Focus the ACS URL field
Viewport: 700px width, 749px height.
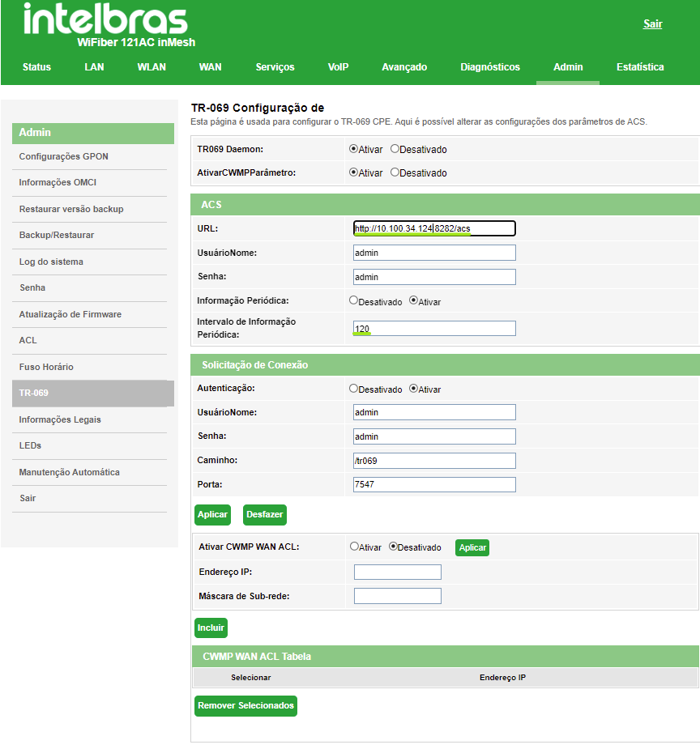pos(434,228)
